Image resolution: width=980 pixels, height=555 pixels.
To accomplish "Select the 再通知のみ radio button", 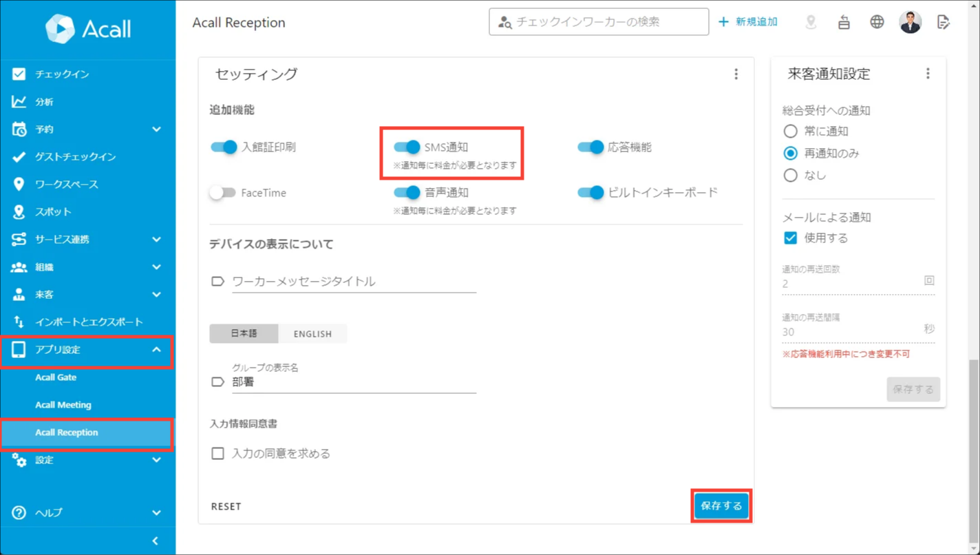I will pyautogui.click(x=791, y=153).
